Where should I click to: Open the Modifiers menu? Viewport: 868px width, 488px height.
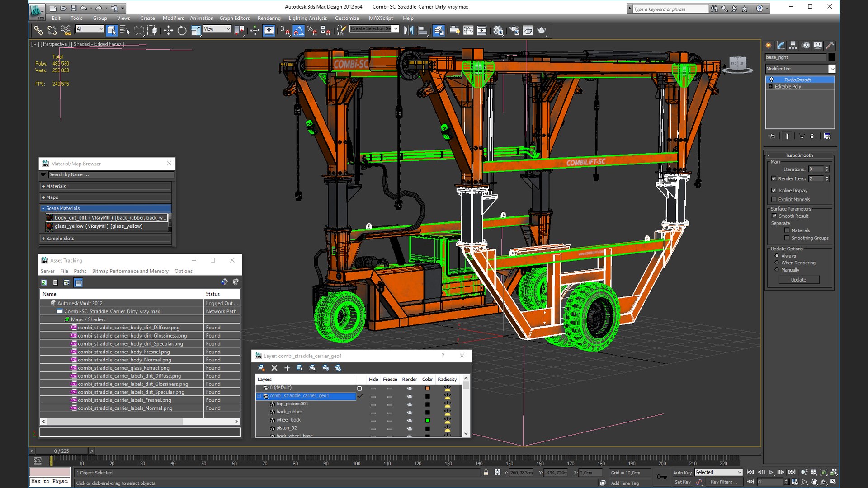point(173,18)
